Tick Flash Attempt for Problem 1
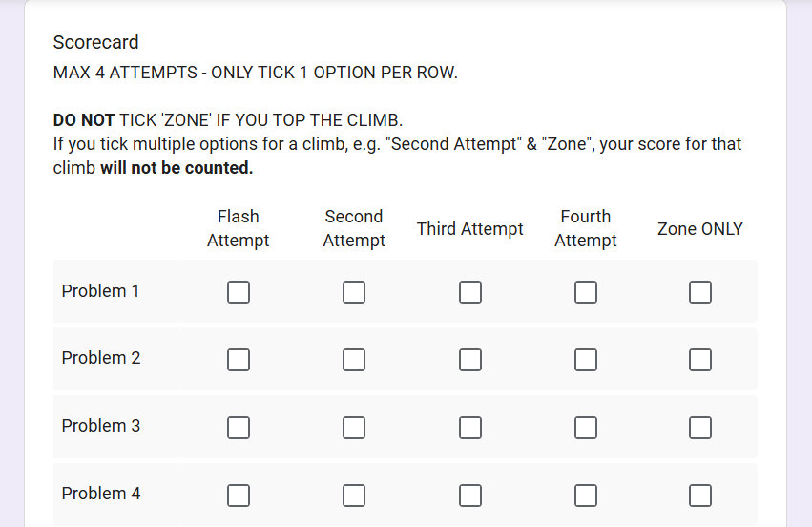812x527 pixels. [x=239, y=292]
